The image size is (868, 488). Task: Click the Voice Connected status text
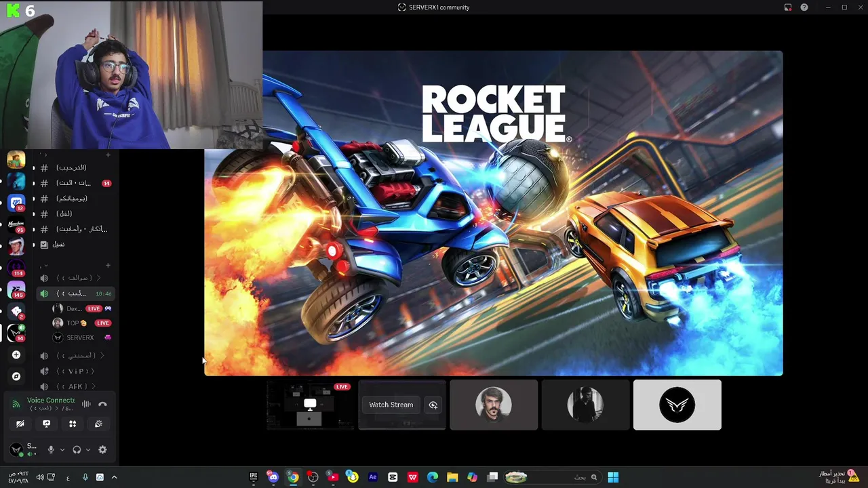click(x=51, y=401)
